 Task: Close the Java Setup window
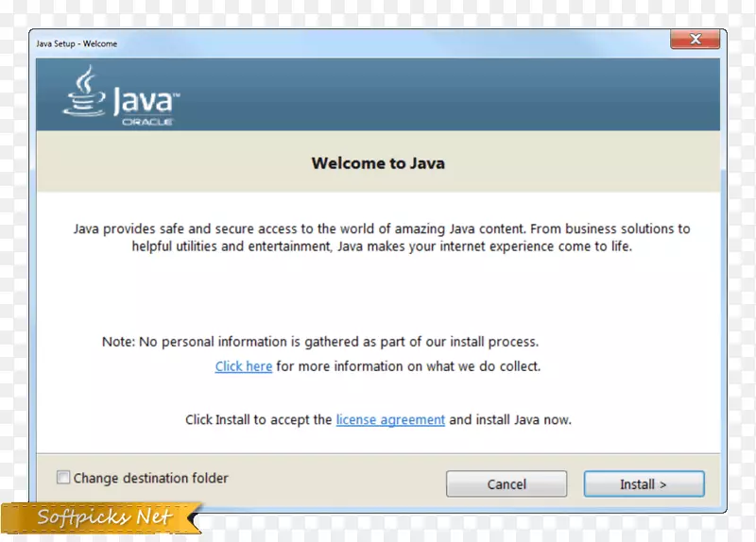pyautogui.click(x=695, y=39)
